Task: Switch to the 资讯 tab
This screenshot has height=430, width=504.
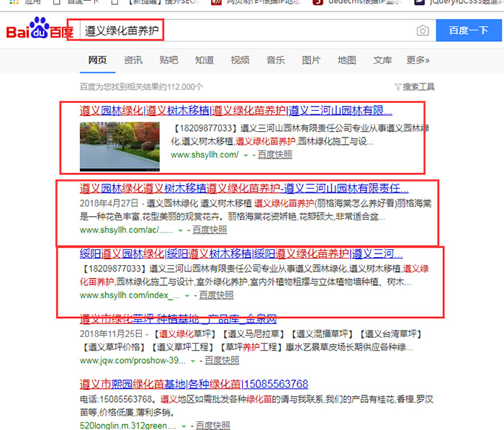Action: point(132,60)
